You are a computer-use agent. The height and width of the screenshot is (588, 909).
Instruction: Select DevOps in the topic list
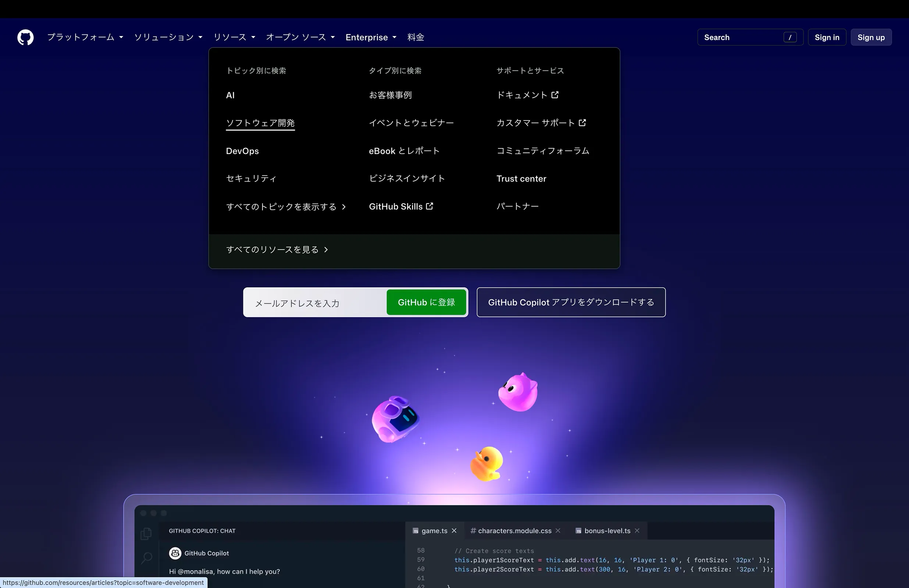[243, 151]
